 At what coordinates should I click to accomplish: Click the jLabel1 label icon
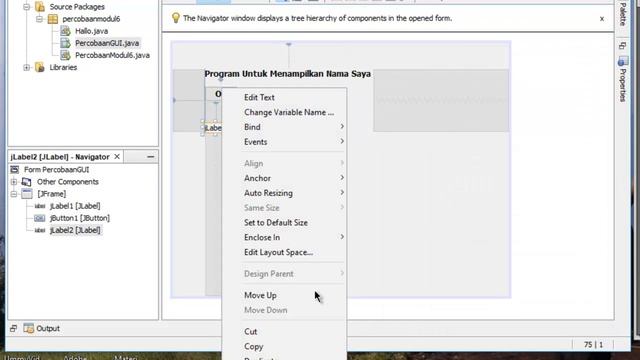[40, 206]
